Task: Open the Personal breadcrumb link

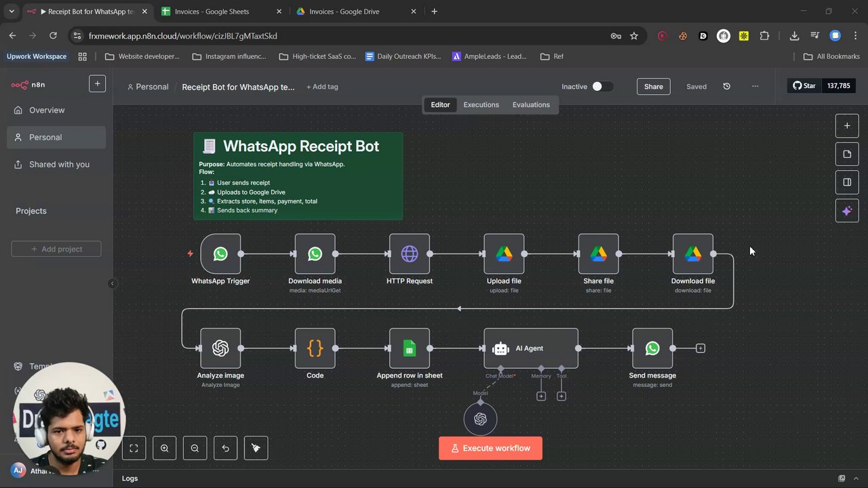Action: tap(148, 87)
